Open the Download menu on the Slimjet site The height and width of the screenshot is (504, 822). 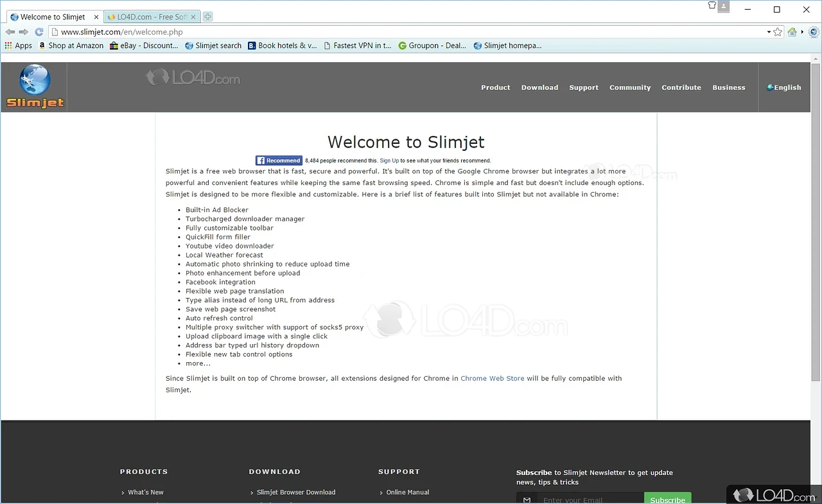tap(539, 87)
